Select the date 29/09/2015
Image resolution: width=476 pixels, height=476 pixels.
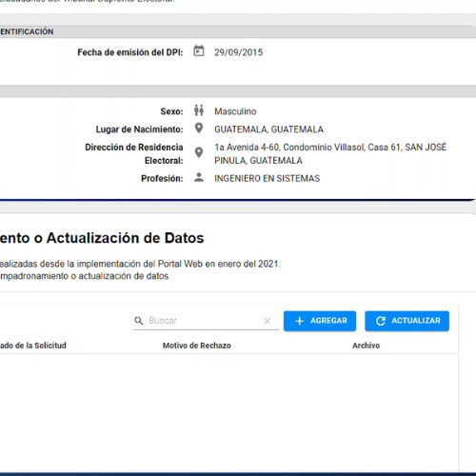239,52
